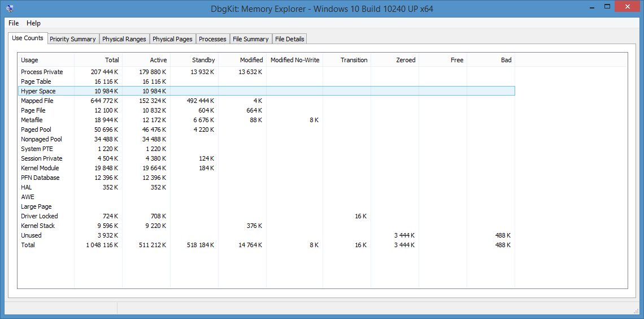Image resolution: width=644 pixels, height=319 pixels.
Task: Click Metafile Modified No-Write 8 K value
Action: coord(314,120)
